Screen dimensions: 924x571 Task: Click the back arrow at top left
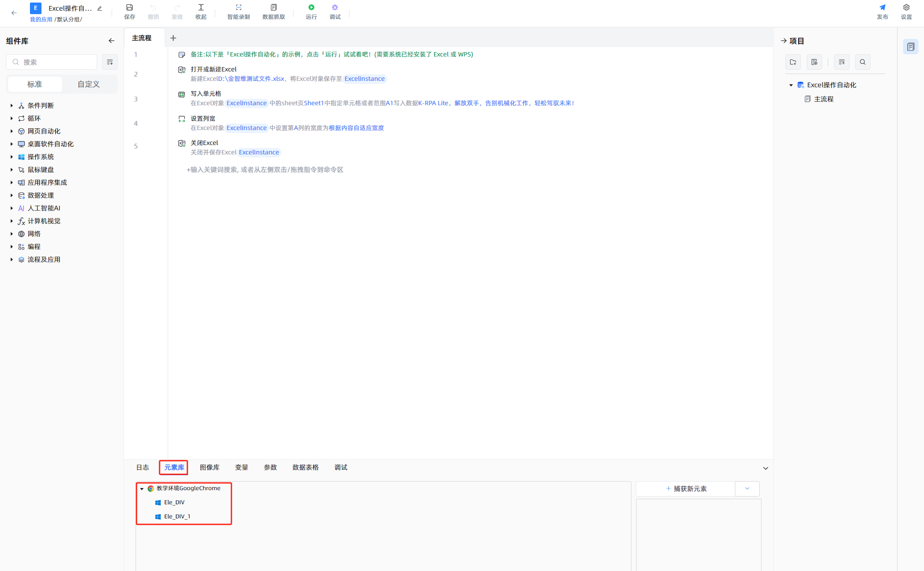[x=14, y=13]
